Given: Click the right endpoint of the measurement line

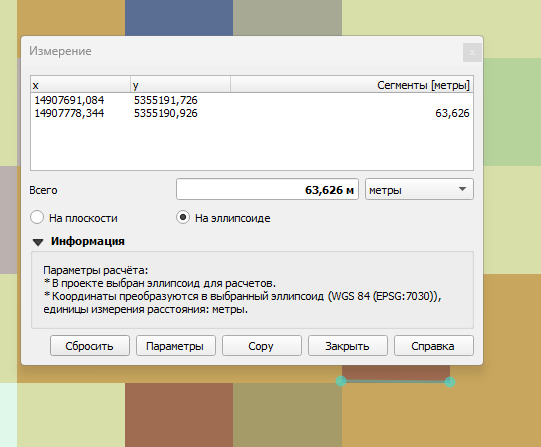Looking at the screenshot, I should [x=450, y=382].
